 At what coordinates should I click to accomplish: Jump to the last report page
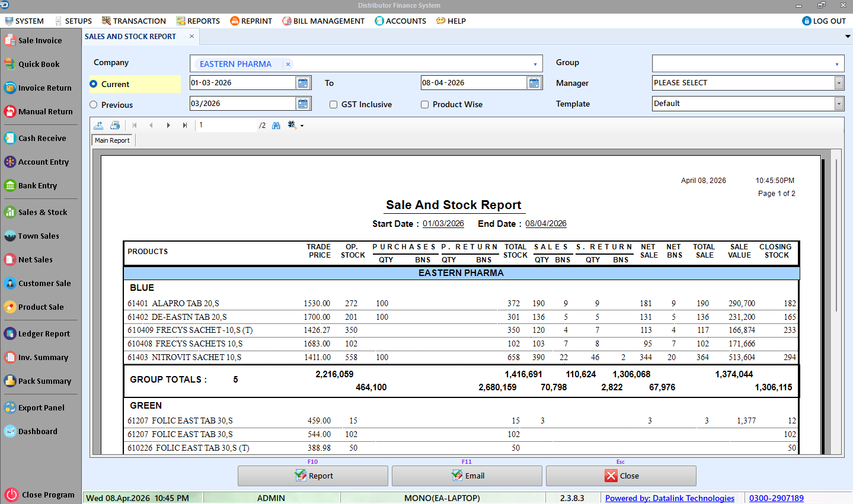tap(185, 125)
